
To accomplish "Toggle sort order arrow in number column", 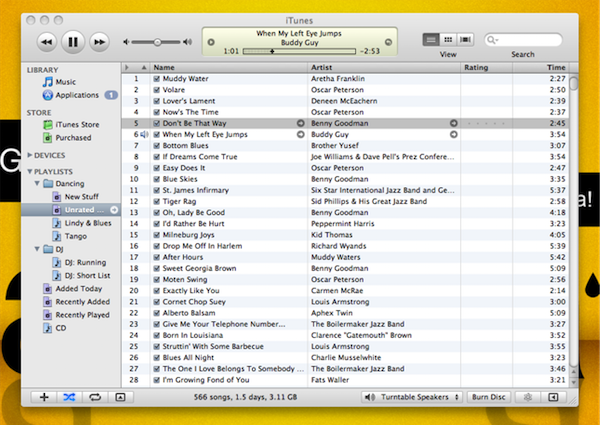I will [144, 67].
